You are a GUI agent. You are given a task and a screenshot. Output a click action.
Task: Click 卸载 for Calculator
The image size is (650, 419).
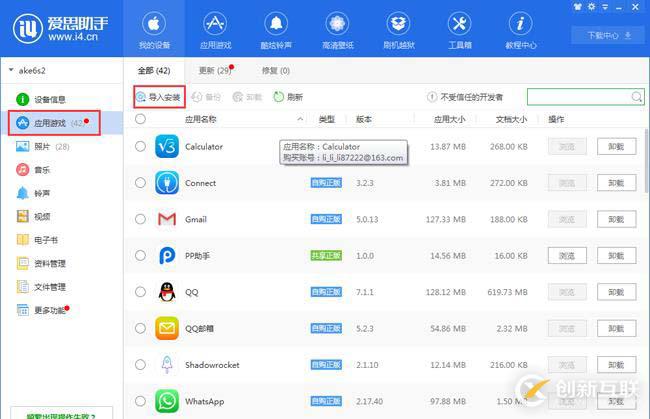[x=616, y=146]
